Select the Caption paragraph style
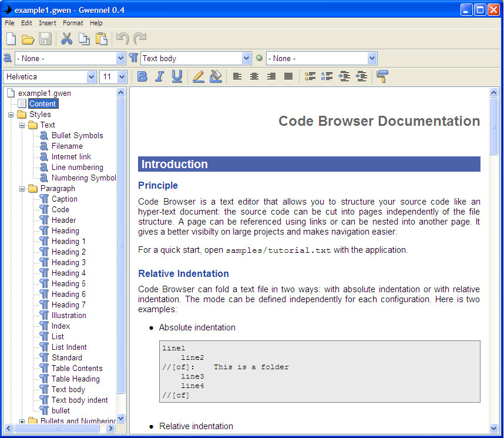The image size is (504, 438). tap(64, 199)
